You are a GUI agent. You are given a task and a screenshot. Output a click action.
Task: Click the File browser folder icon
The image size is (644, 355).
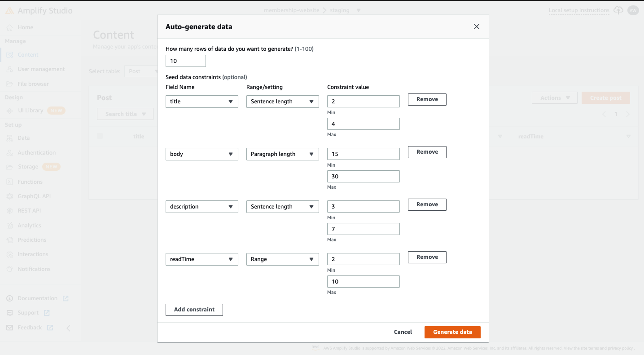[x=9, y=84]
